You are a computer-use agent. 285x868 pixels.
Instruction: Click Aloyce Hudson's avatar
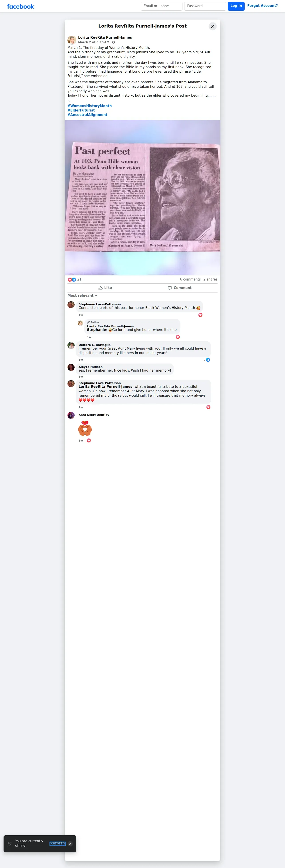71,367
